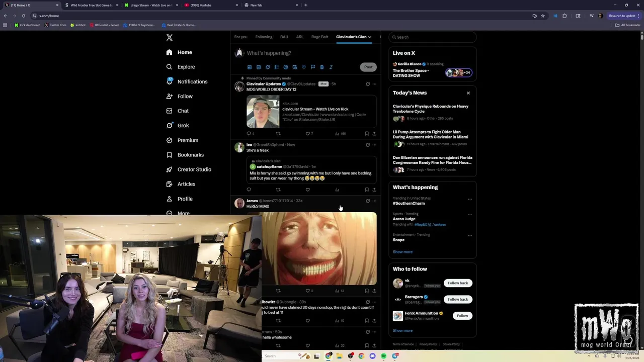Click the X logo in the sidebar

170,38
